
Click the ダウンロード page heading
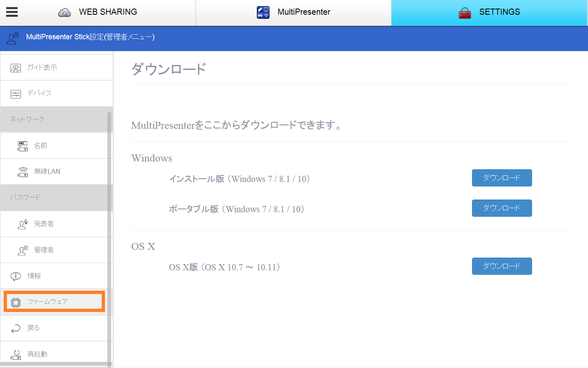[x=169, y=69]
